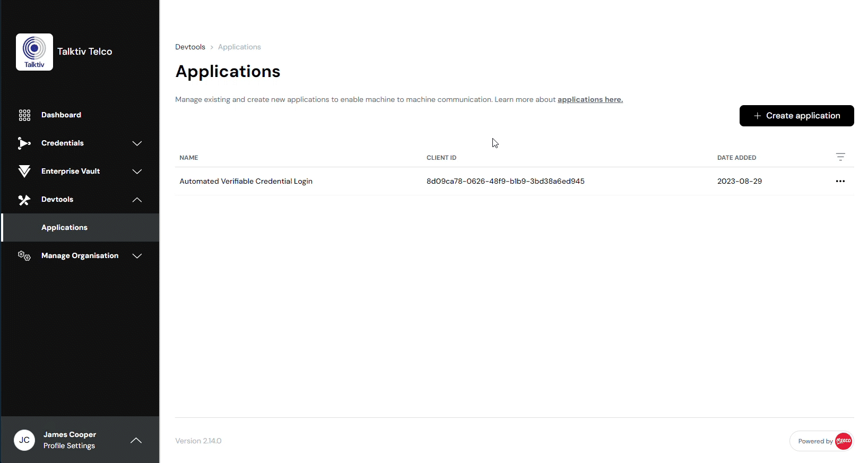868x463 pixels.
Task: Click client ID 8d09ca78-0626-48f9-b1b9-3bd38a6ed945
Action: coord(505,181)
